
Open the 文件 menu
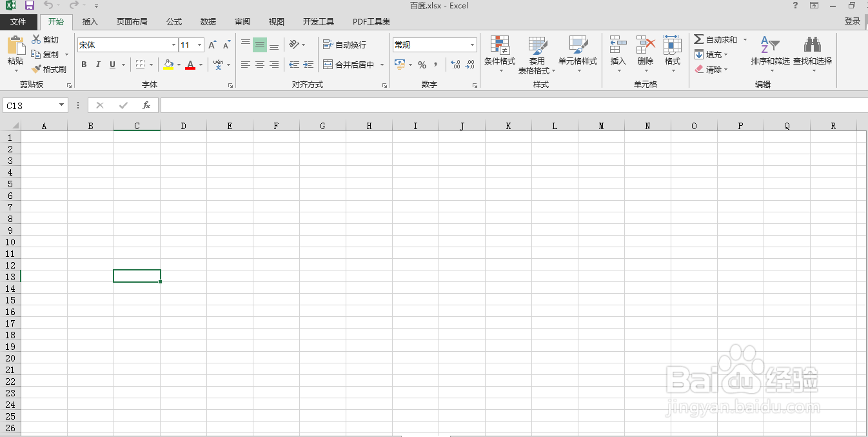pos(19,21)
